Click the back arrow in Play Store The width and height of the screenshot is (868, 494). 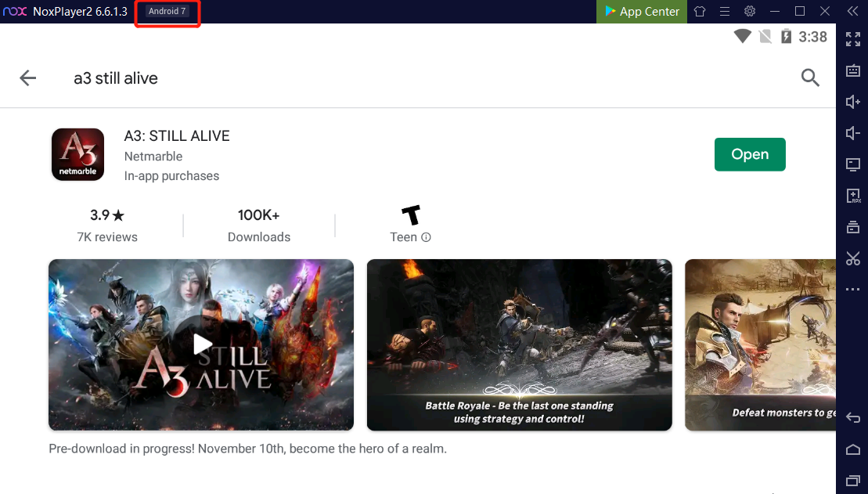(28, 78)
